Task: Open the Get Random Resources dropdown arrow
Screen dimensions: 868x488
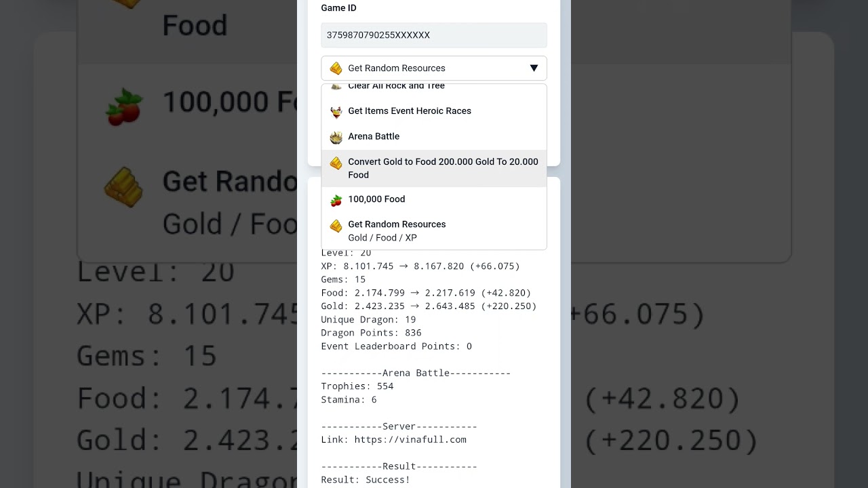Action: (x=534, y=68)
